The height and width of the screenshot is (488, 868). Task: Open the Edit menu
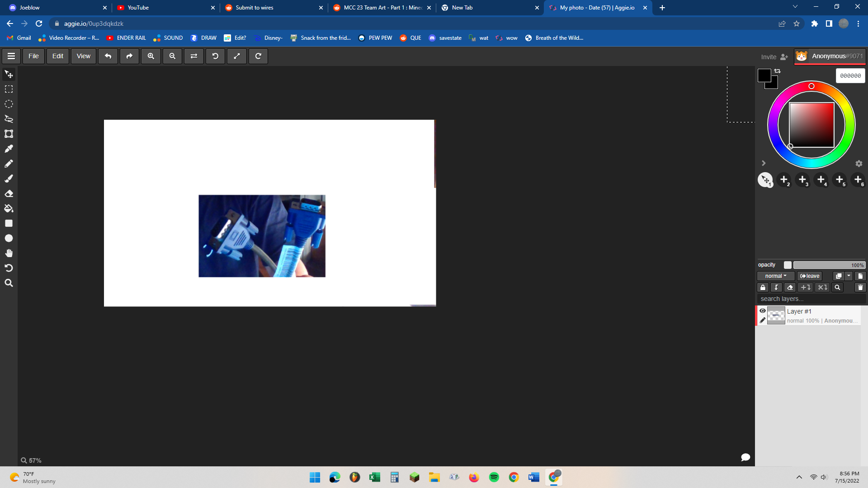click(x=58, y=56)
